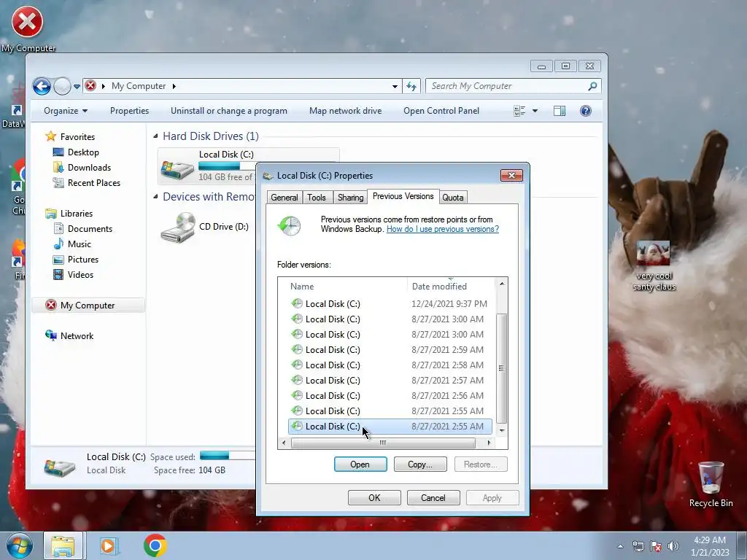The image size is (747, 560).
Task: Open the Organize menu
Action: [x=66, y=111]
